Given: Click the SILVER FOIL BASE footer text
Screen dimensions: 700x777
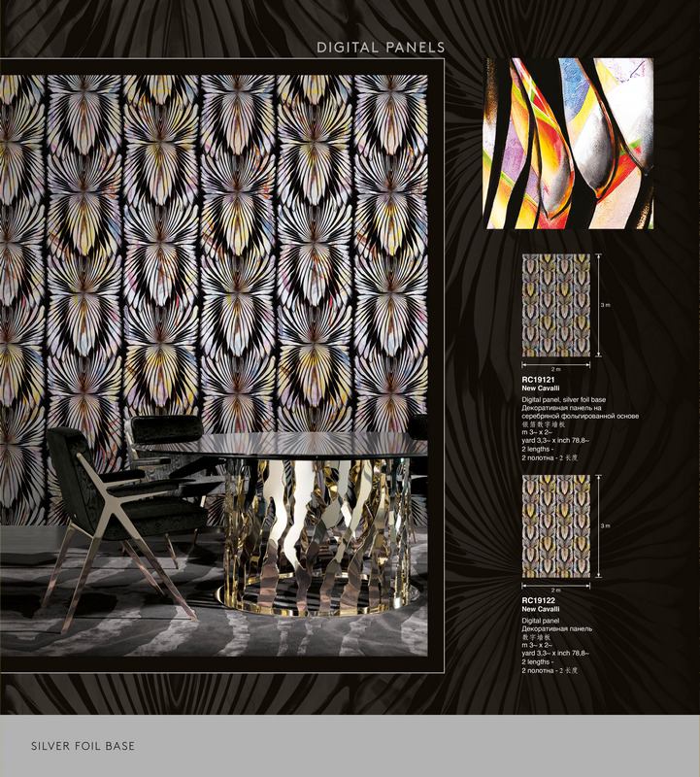Looking at the screenshot, I should [83, 746].
